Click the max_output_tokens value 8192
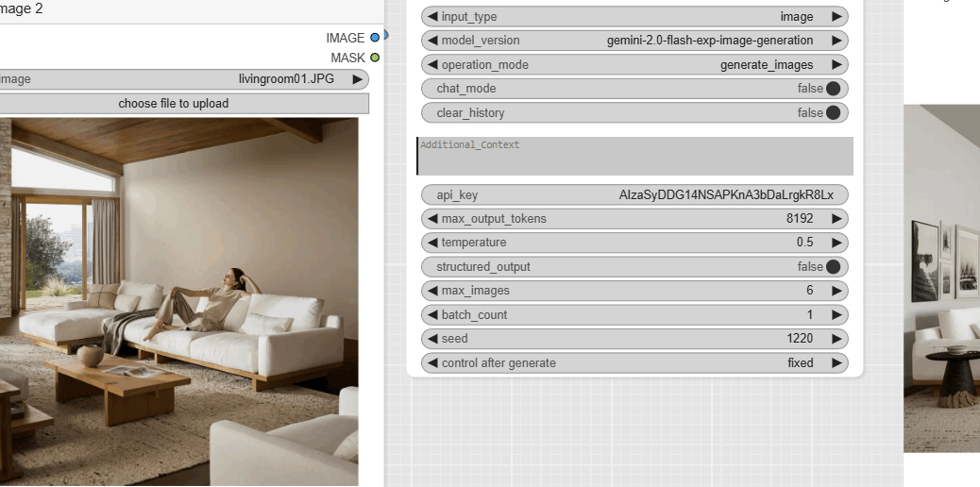The height and width of the screenshot is (487, 980). pyautogui.click(x=800, y=219)
